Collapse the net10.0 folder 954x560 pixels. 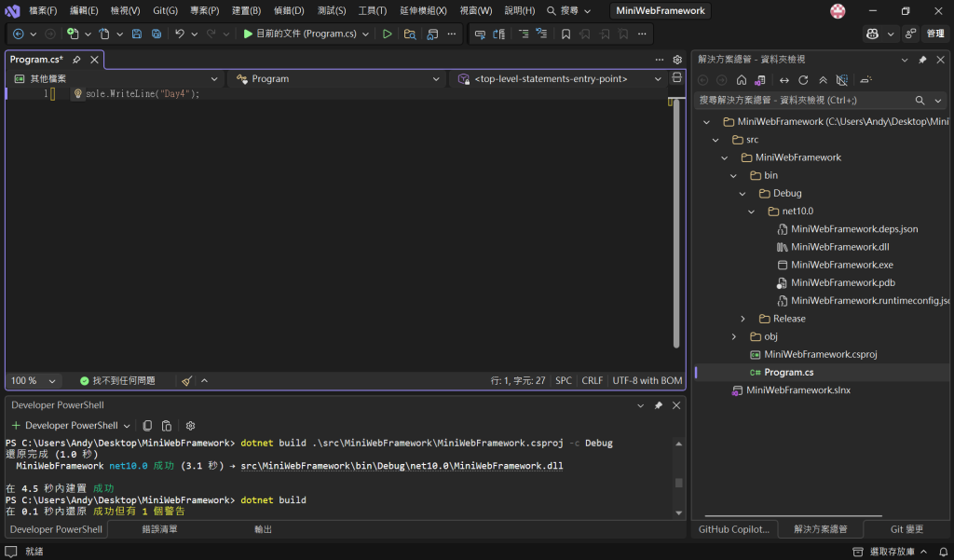click(752, 212)
